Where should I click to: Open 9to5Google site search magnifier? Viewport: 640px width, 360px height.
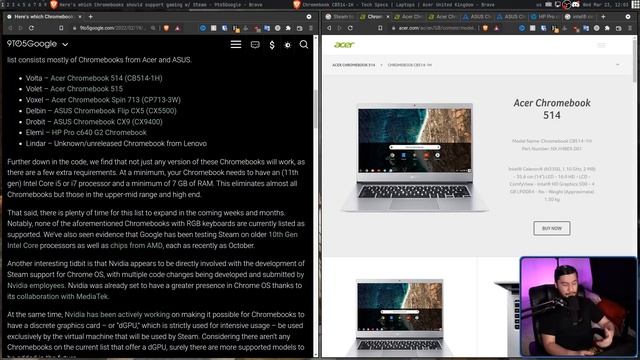coord(304,44)
